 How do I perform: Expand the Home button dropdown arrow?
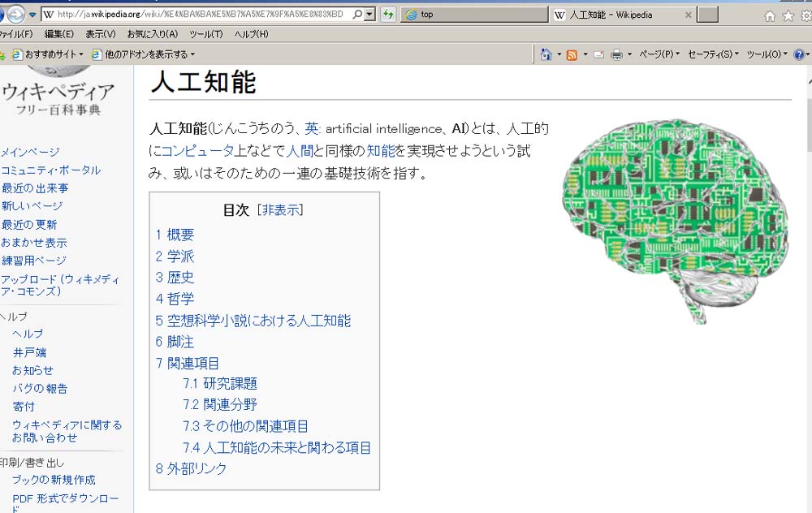click(x=559, y=54)
